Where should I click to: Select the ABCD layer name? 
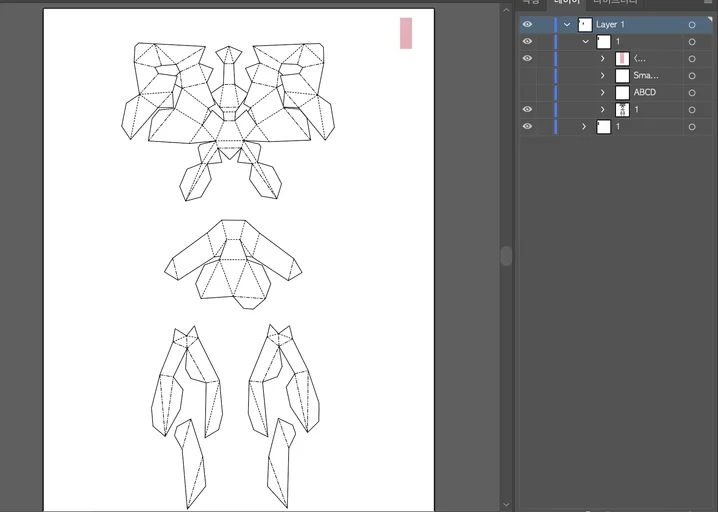pyautogui.click(x=645, y=93)
